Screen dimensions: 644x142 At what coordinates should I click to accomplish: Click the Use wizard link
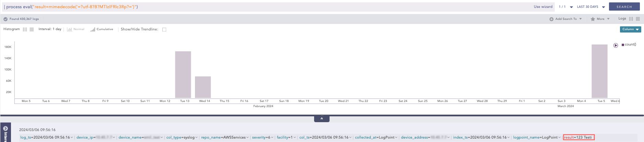[x=543, y=7]
